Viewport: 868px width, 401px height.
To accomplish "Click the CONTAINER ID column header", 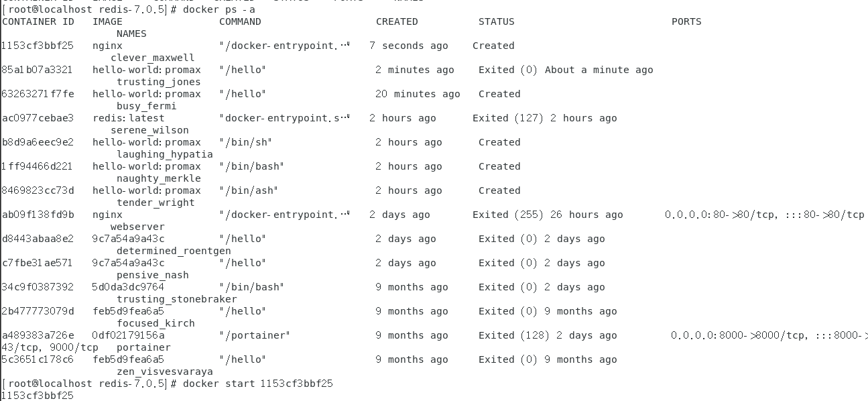I will tap(38, 21).
